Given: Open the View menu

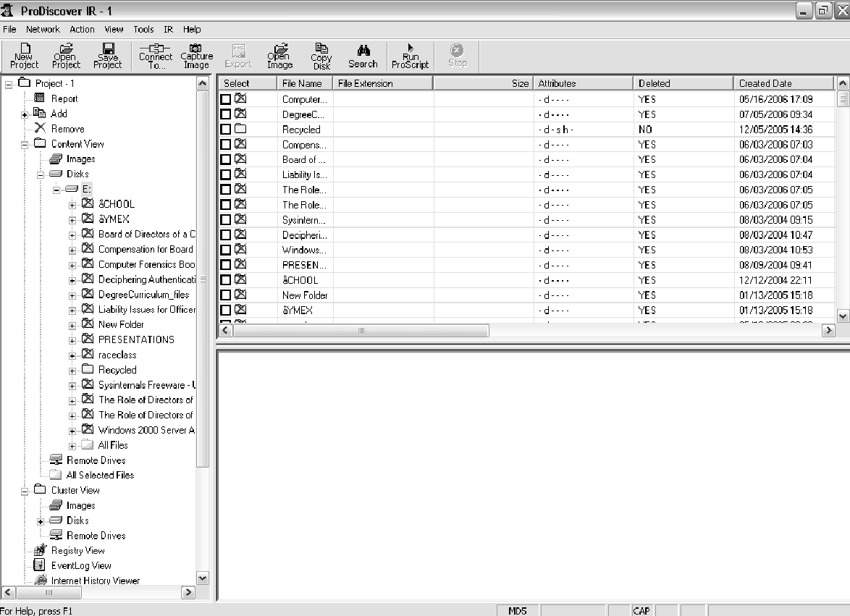Looking at the screenshot, I should pos(114,29).
